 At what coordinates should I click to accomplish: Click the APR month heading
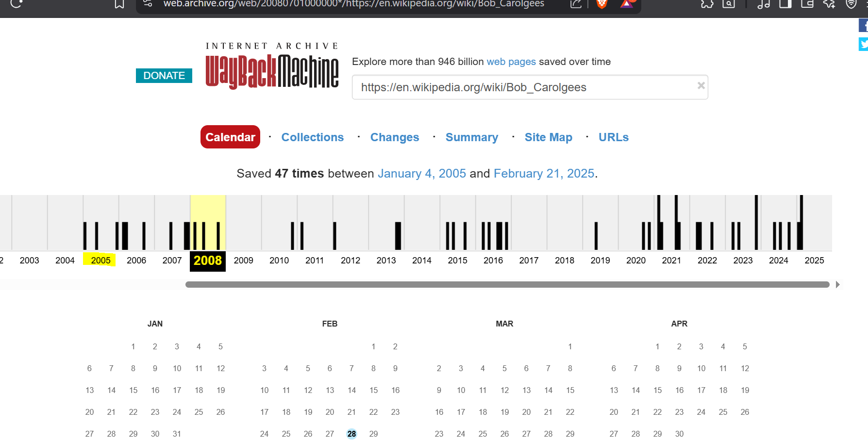[x=679, y=324]
